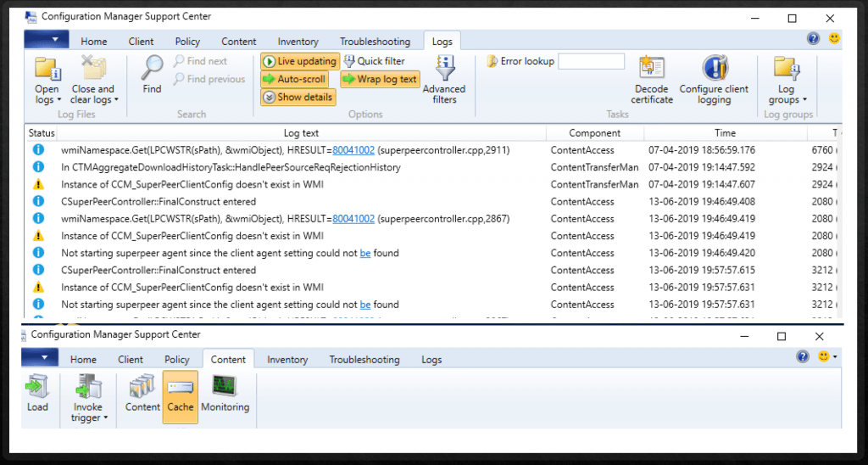Expand Invoke trigger dropdown

[x=88, y=399]
